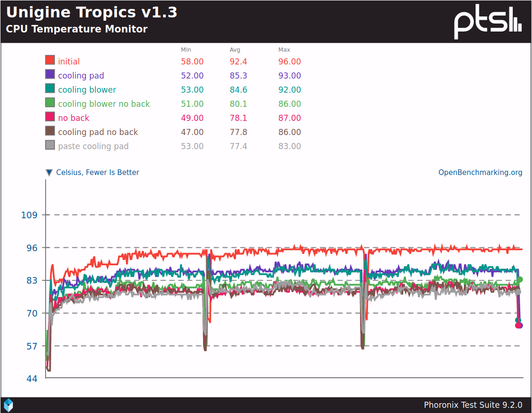The width and height of the screenshot is (532, 413).
Task: Click the gray paste cooling pad swatch
Action: (50, 145)
